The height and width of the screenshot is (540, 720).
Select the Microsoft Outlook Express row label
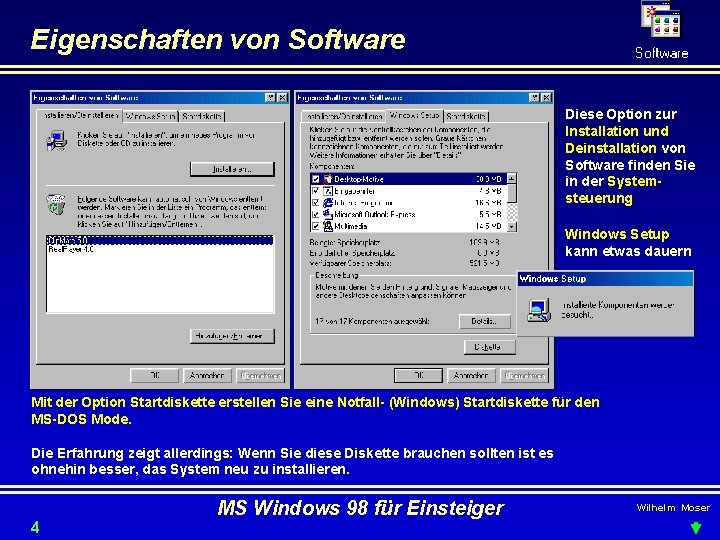(375, 214)
